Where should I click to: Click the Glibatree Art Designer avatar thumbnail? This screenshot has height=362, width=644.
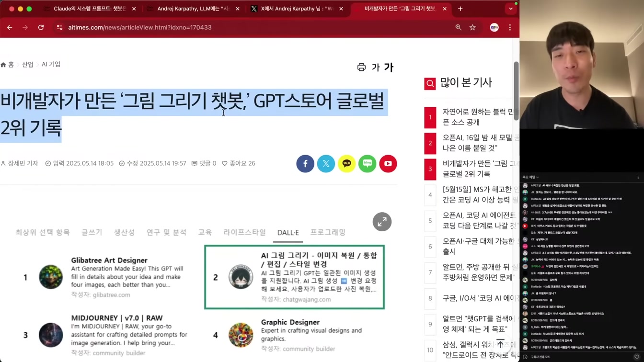pos(51,277)
